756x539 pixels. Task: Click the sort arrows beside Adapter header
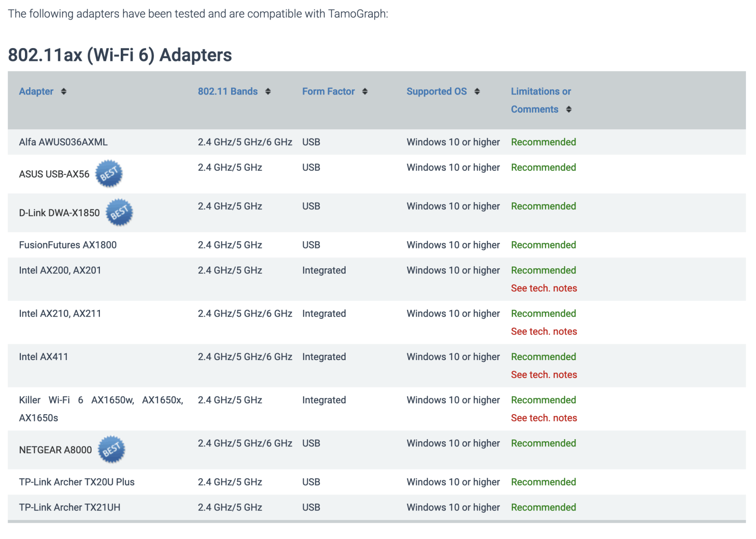pyautogui.click(x=64, y=92)
